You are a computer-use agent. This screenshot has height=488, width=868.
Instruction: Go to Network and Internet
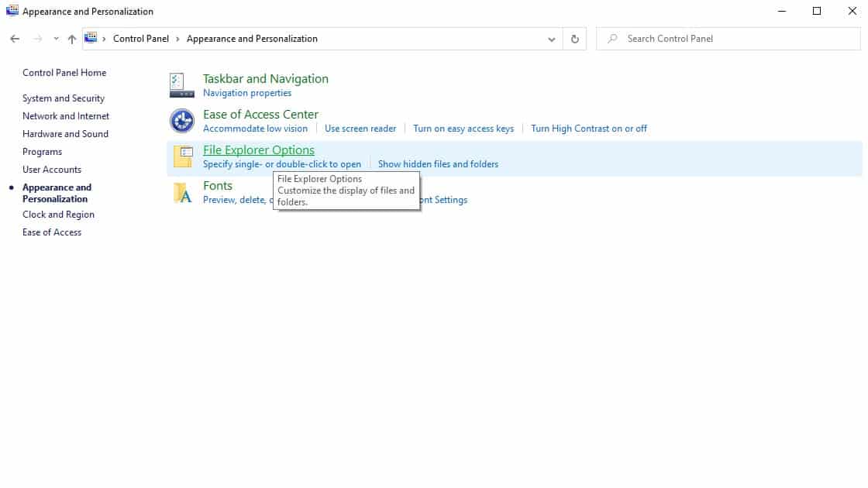pyautogui.click(x=66, y=115)
